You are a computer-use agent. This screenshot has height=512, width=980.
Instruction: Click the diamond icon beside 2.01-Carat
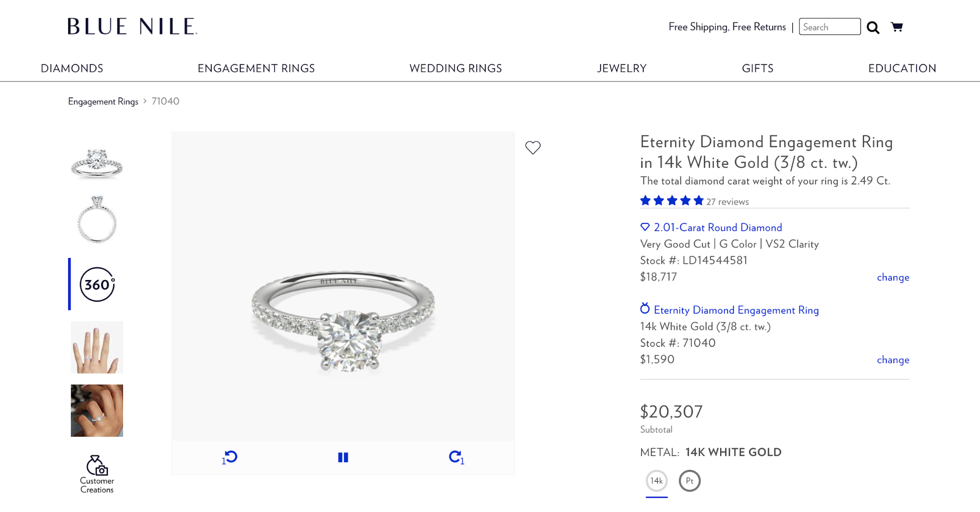[645, 227]
